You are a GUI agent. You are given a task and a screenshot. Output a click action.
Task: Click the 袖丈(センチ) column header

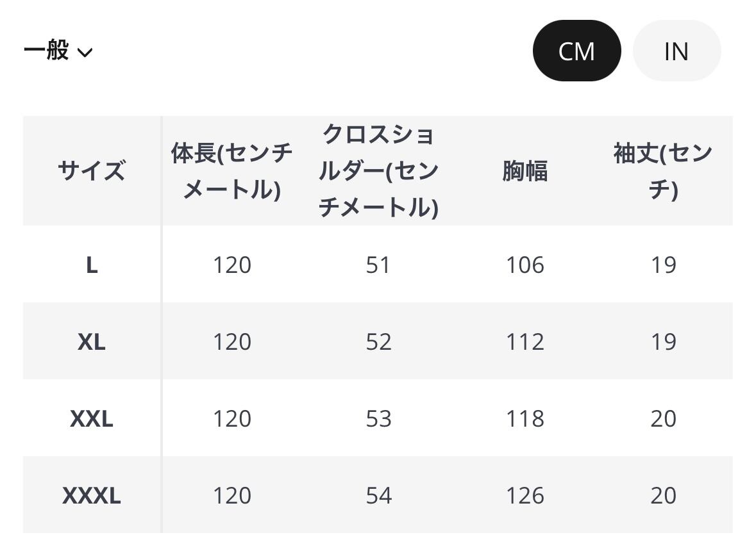663,171
